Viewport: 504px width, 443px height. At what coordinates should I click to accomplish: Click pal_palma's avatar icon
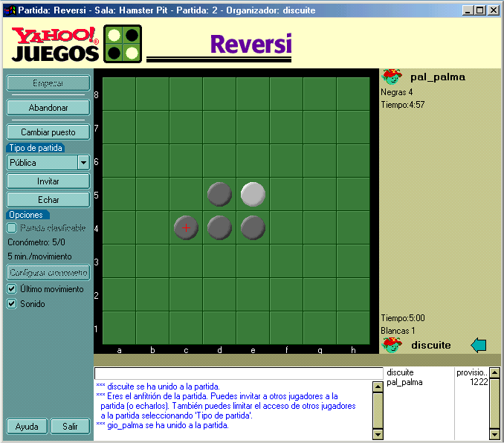point(392,77)
